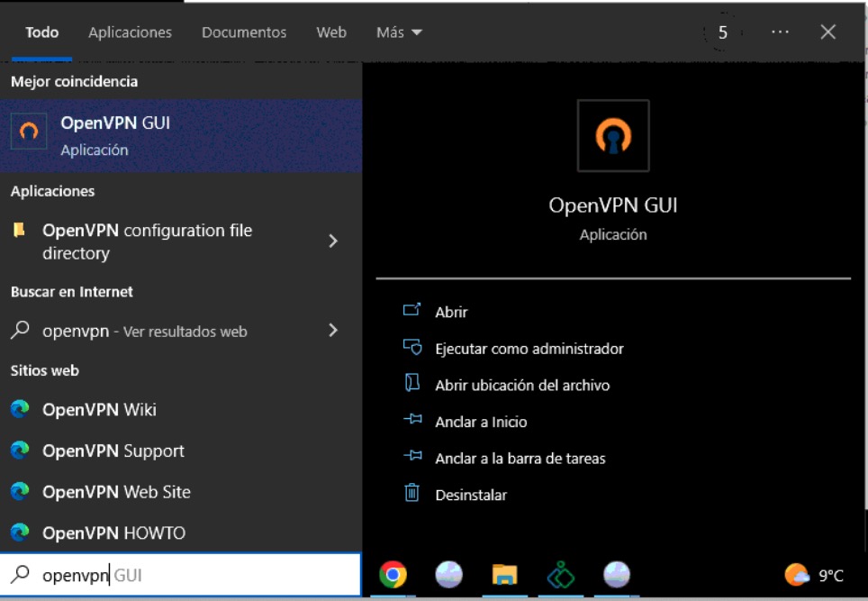
Task: Open the Aplicaciones filter tab
Action: 130,32
